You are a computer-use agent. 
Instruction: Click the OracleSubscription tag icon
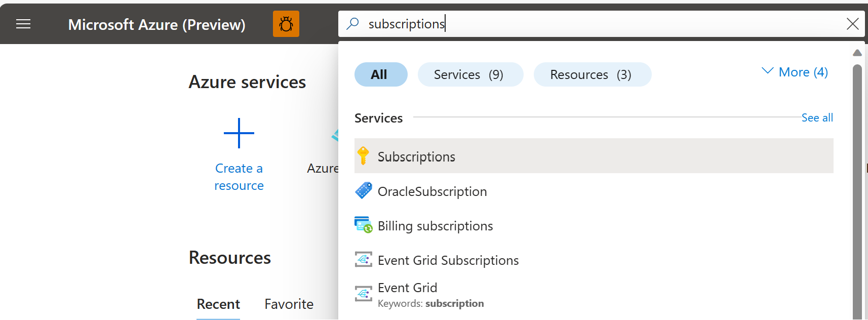(x=364, y=191)
